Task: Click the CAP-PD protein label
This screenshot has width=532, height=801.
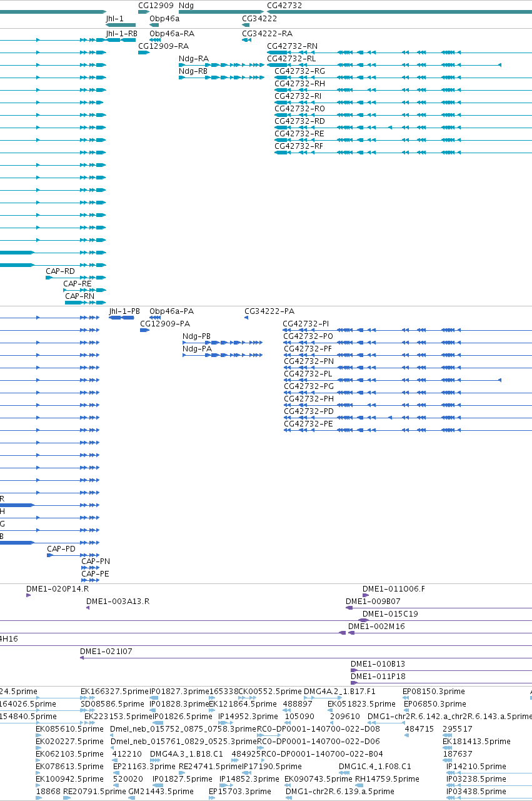Action: point(61,549)
